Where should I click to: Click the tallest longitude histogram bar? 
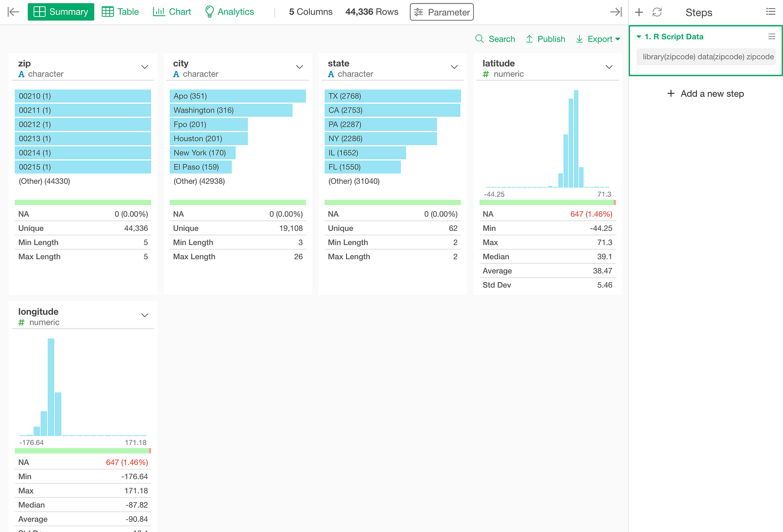click(x=51, y=387)
